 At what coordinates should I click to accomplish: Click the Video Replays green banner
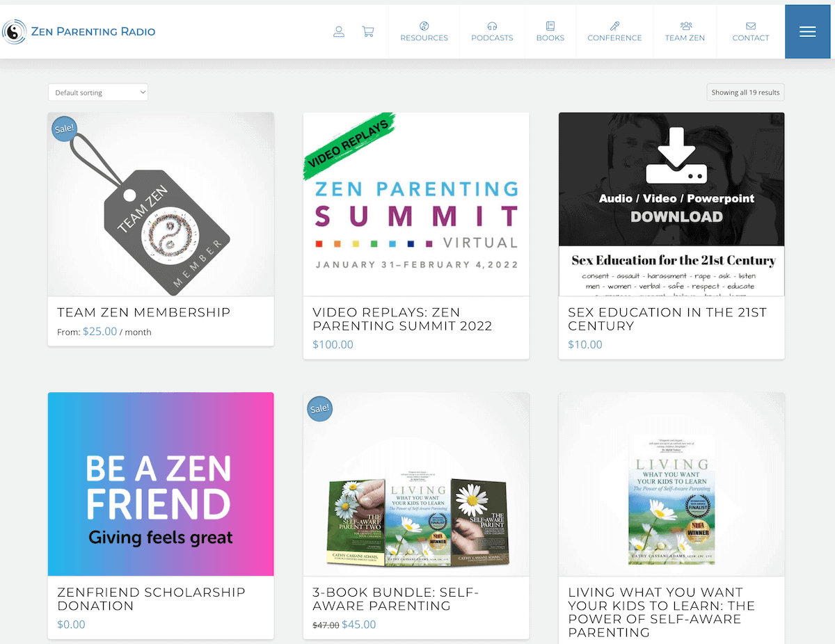pos(349,147)
